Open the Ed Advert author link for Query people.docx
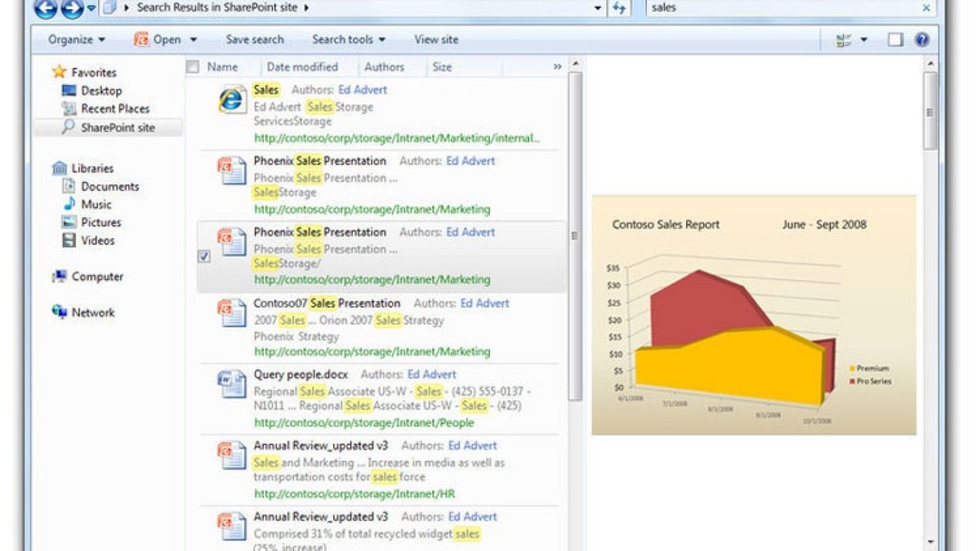The width and height of the screenshot is (980, 551). pos(432,374)
